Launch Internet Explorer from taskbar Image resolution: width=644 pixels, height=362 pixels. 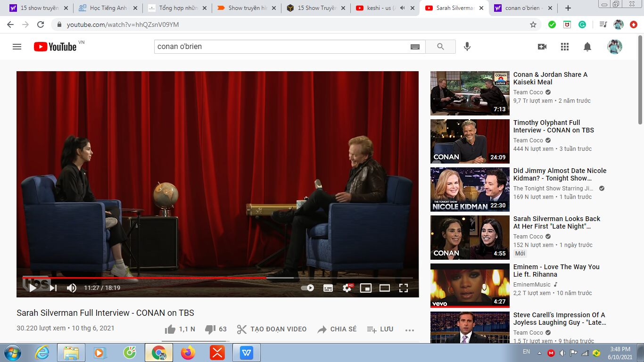(42, 353)
